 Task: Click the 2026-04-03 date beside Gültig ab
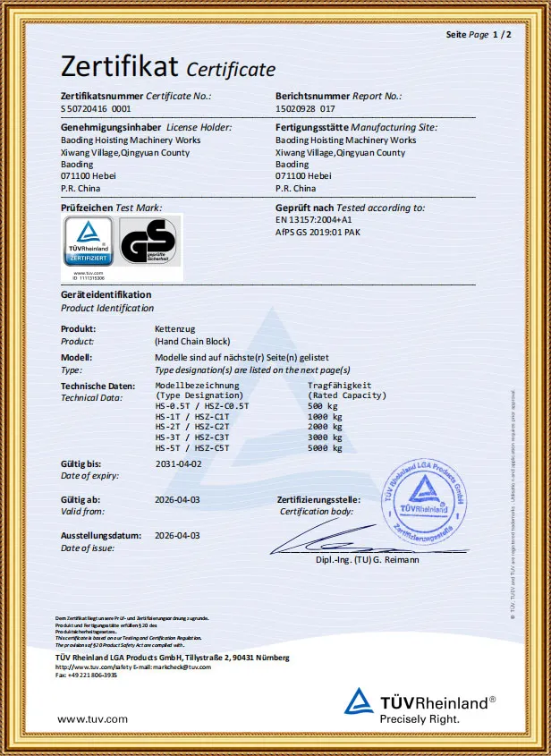point(177,499)
